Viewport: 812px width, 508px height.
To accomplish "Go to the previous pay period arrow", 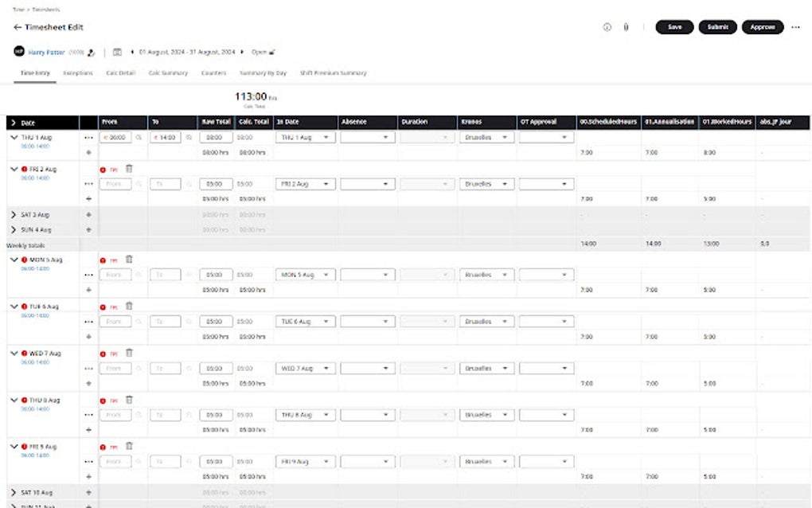I will 132,52.
